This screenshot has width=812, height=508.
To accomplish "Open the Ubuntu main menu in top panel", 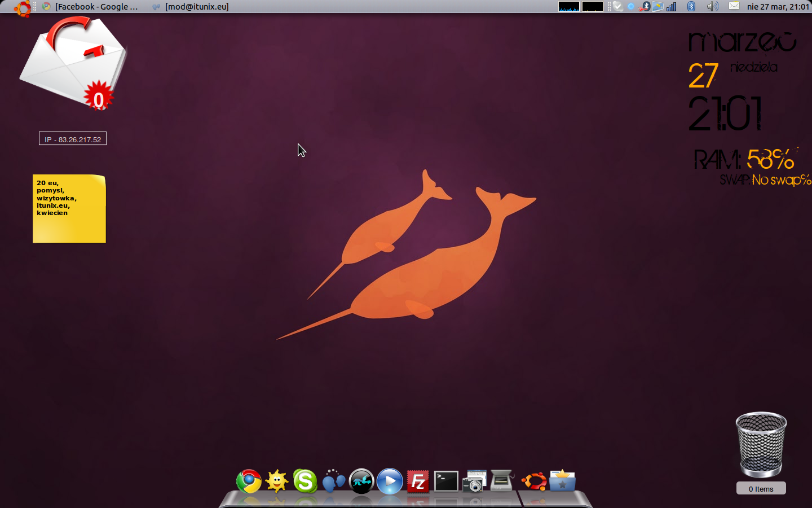I will click(x=22, y=7).
